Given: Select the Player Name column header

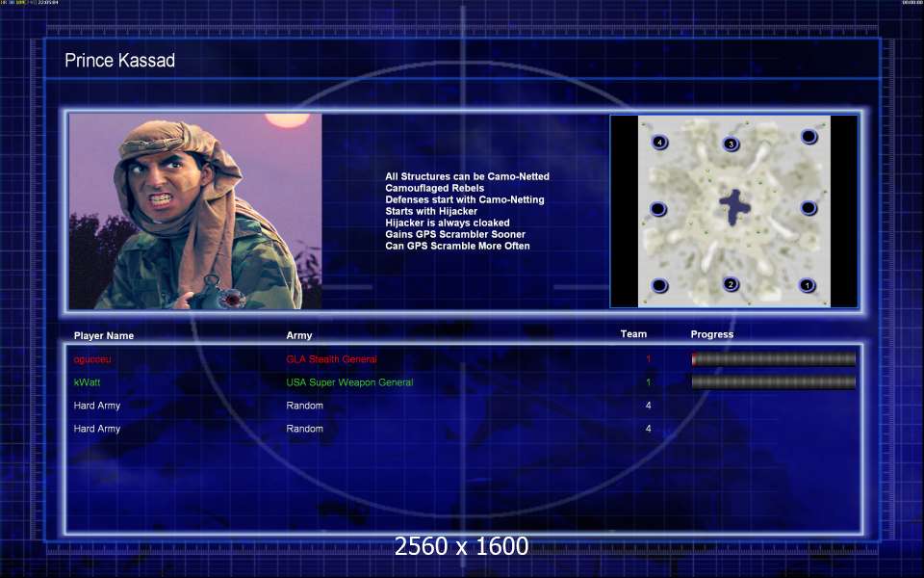Looking at the screenshot, I should (x=104, y=335).
